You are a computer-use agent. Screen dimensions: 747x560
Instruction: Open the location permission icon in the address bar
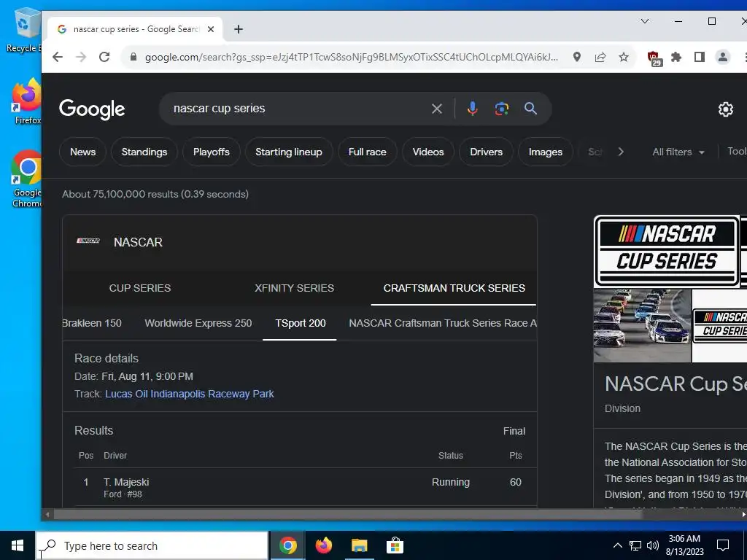pyautogui.click(x=577, y=57)
